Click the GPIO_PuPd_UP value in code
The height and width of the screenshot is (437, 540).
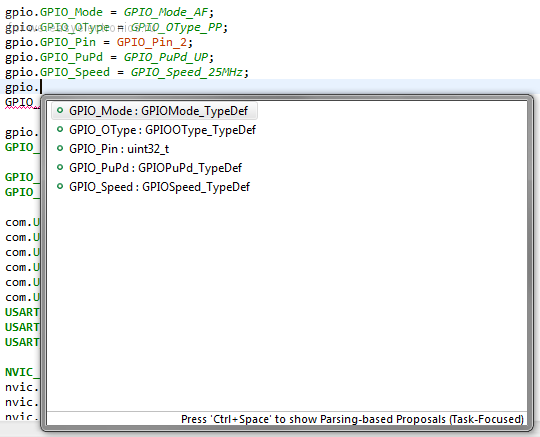coord(166,57)
